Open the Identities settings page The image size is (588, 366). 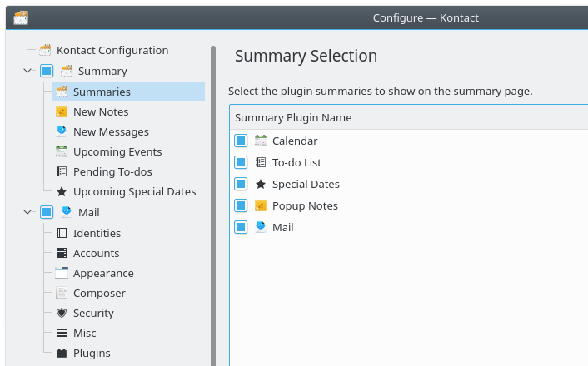pyautogui.click(x=97, y=234)
